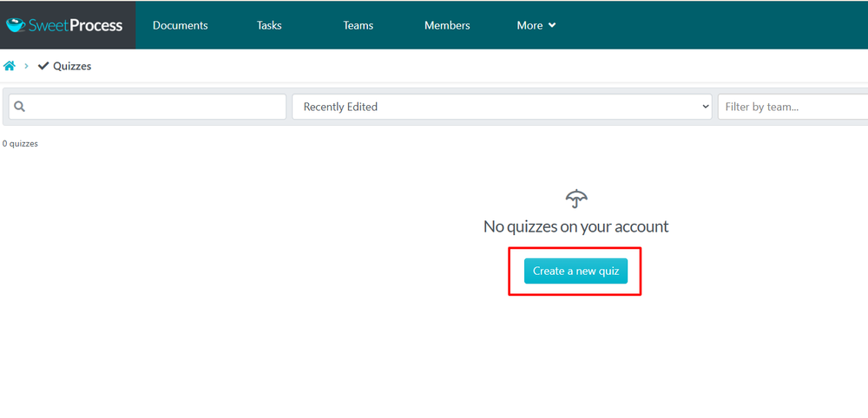Click the breadcrumb separator chevron
The image size is (868, 418).
pos(27,66)
